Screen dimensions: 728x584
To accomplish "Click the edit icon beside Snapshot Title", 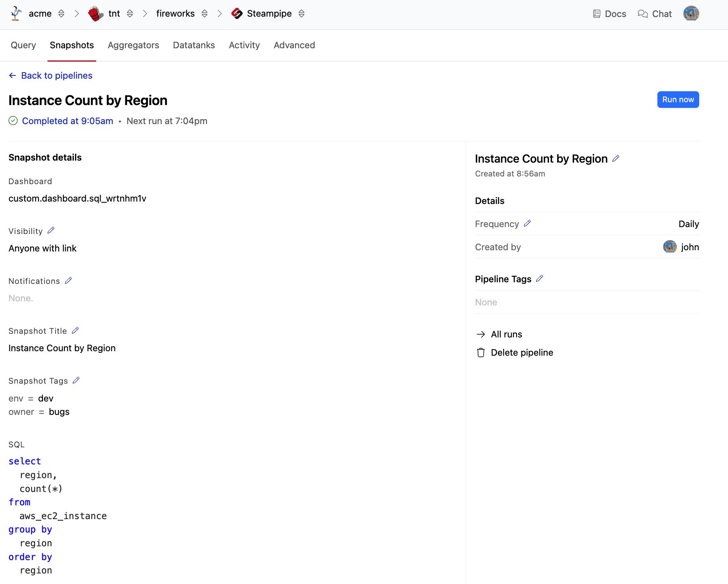I will pyautogui.click(x=75, y=331).
